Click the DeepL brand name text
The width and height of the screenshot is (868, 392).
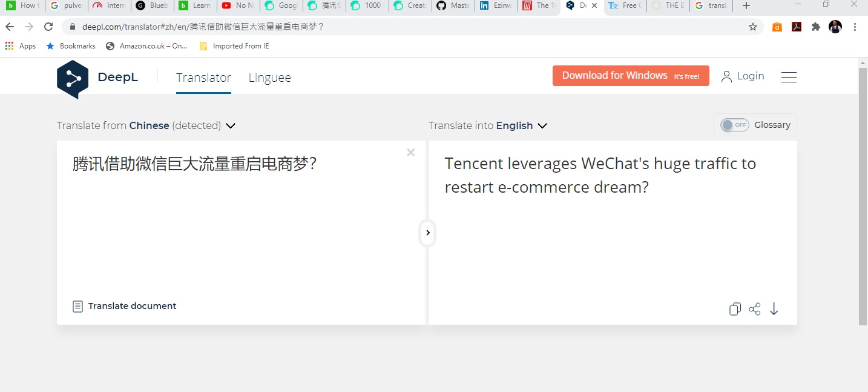117,78
